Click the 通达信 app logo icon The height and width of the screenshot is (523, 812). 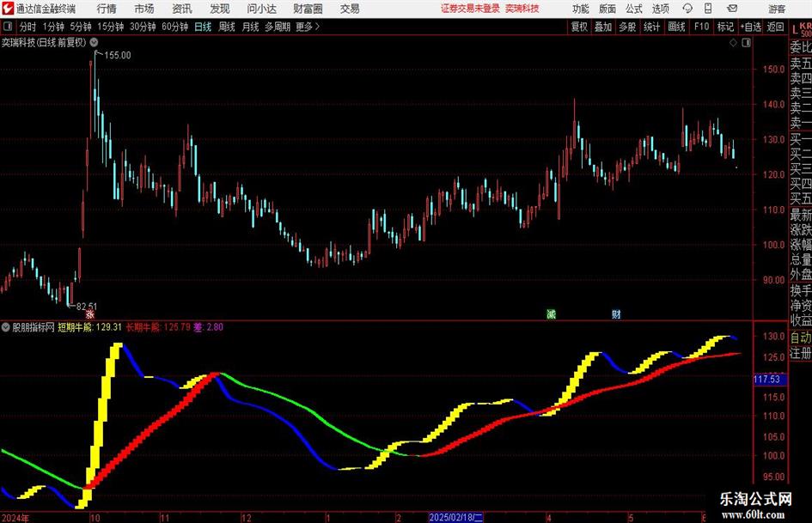(x=8, y=9)
